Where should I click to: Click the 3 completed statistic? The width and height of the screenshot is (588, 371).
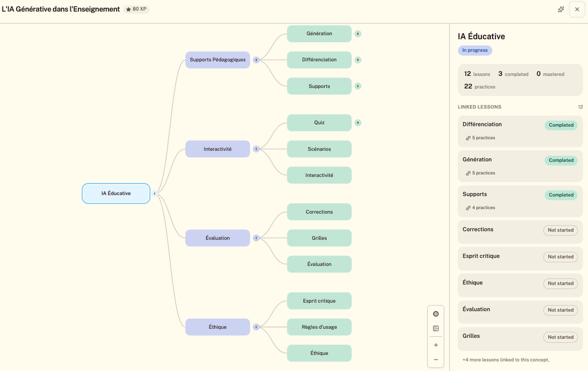pos(513,74)
